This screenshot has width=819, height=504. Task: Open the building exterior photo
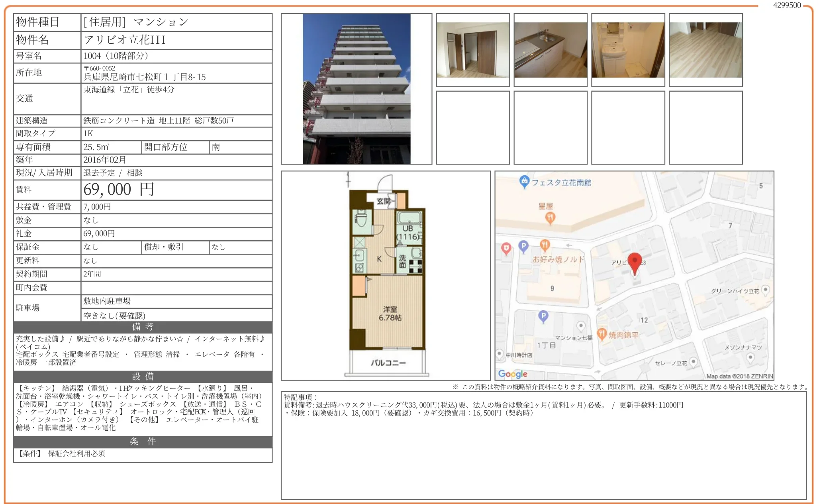[356, 88]
